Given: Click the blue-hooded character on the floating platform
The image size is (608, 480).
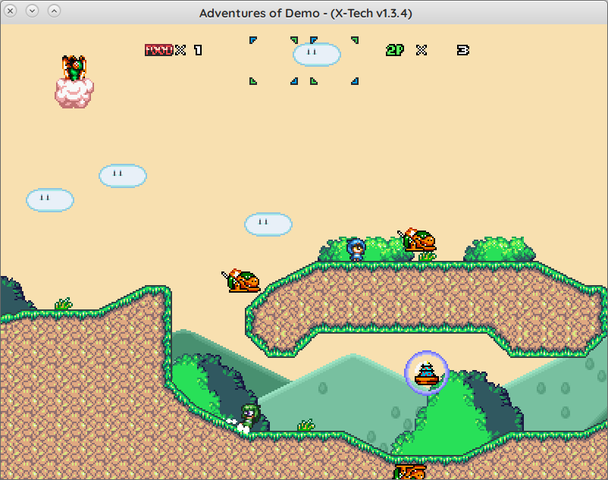Looking at the screenshot, I should pyautogui.click(x=355, y=249).
